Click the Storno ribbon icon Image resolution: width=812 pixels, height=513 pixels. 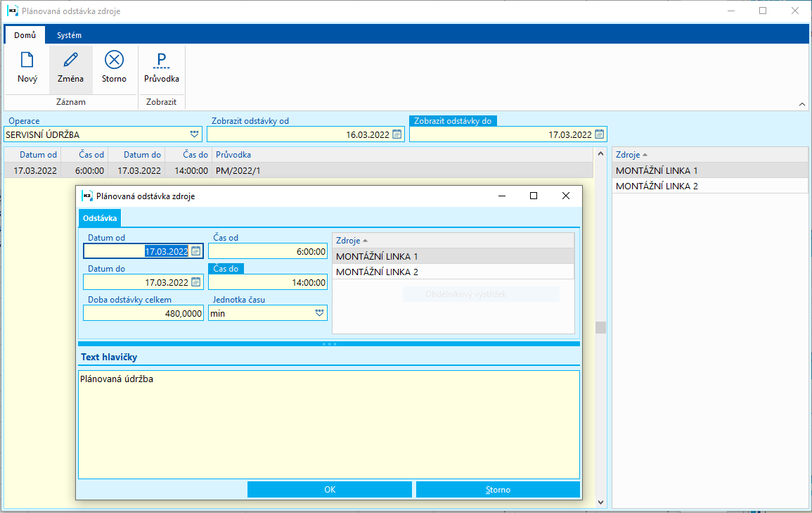point(114,61)
